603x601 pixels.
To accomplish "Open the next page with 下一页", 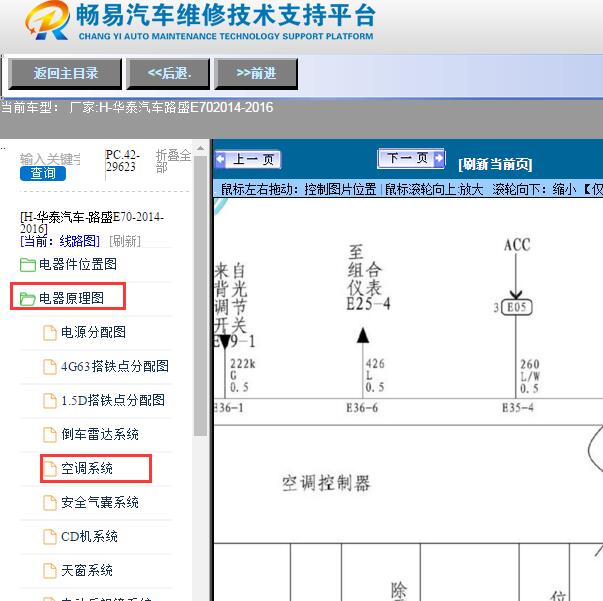I will click(x=411, y=158).
